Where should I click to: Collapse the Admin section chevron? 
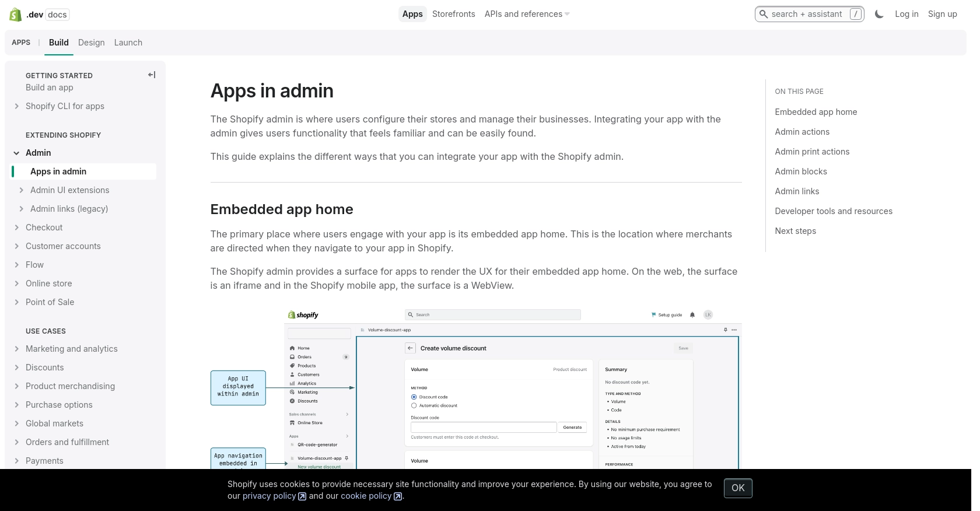tap(16, 153)
